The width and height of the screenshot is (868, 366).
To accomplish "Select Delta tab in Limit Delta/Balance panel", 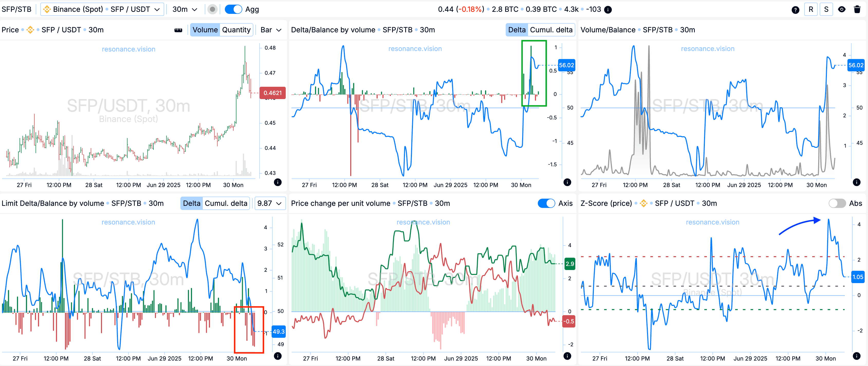I will pyautogui.click(x=191, y=203).
